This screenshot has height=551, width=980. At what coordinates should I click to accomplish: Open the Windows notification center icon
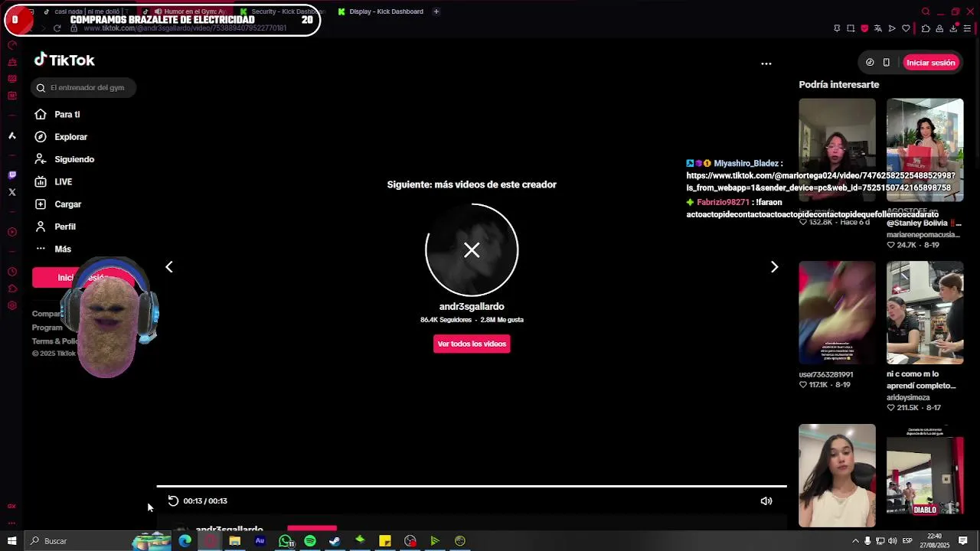click(x=963, y=541)
